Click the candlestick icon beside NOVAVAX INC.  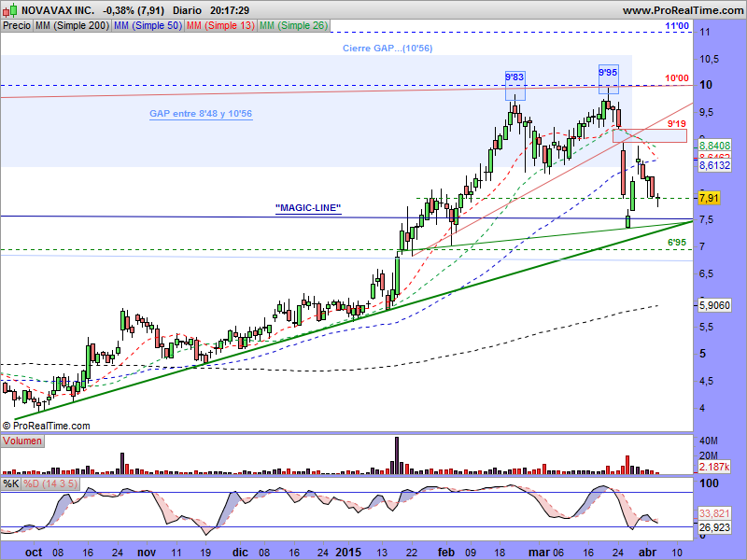(10, 10)
